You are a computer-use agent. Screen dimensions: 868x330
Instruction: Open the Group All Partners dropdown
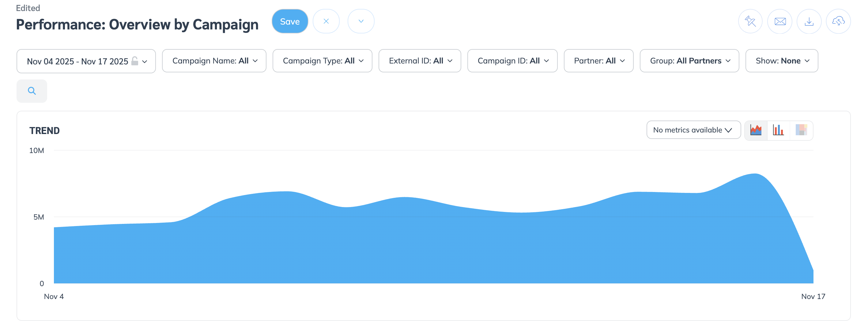(689, 61)
